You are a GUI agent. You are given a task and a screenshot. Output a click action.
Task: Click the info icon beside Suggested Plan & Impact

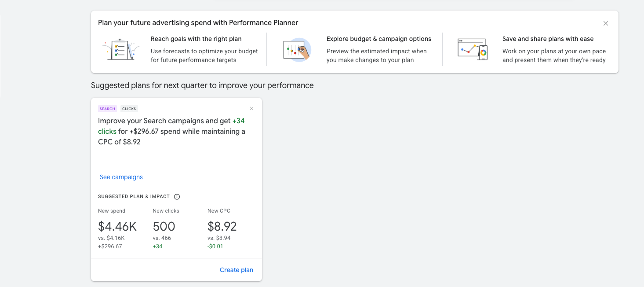[x=177, y=197]
